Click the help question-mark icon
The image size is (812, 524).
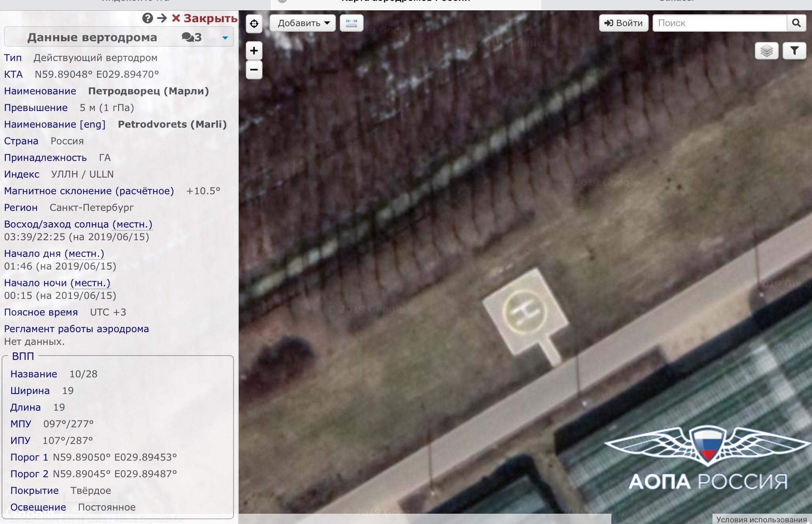(147, 18)
